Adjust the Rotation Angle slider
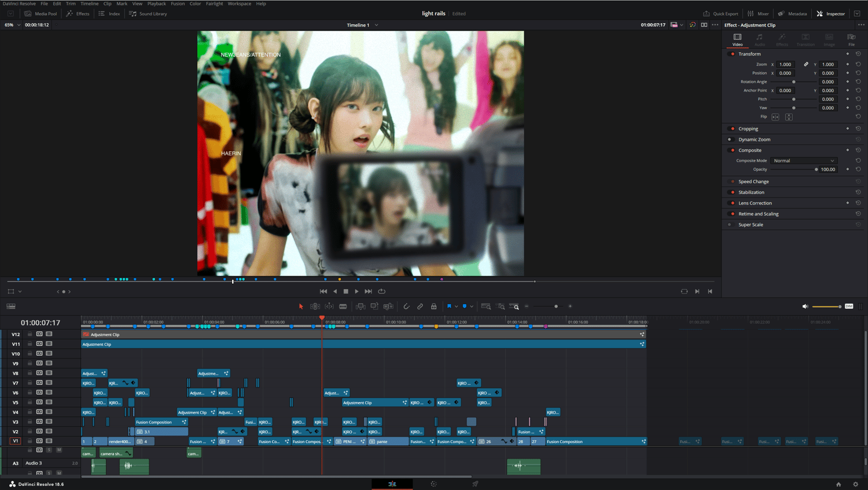 pos(794,82)
